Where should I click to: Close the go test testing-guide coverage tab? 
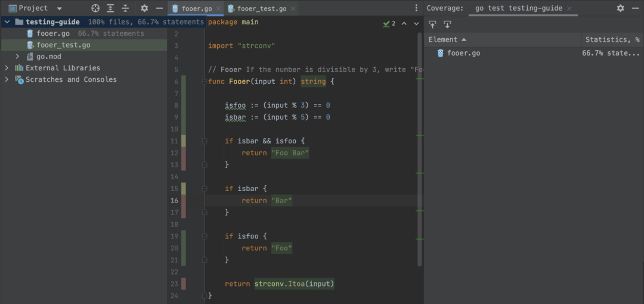(x=569, y=8)
